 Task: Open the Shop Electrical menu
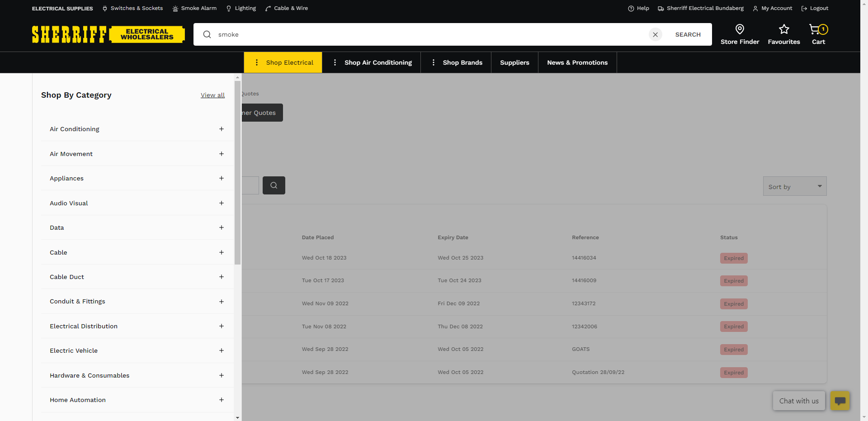[283, 62]
